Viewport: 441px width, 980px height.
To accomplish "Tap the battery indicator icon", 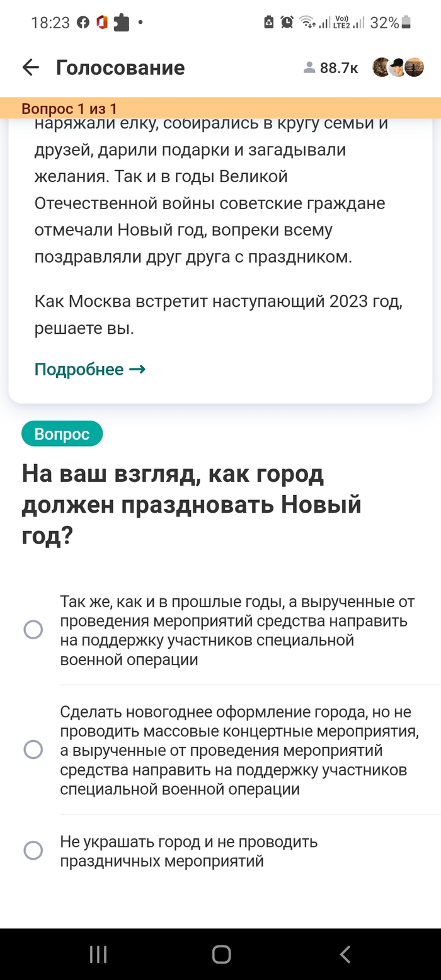I will [406, 23].
